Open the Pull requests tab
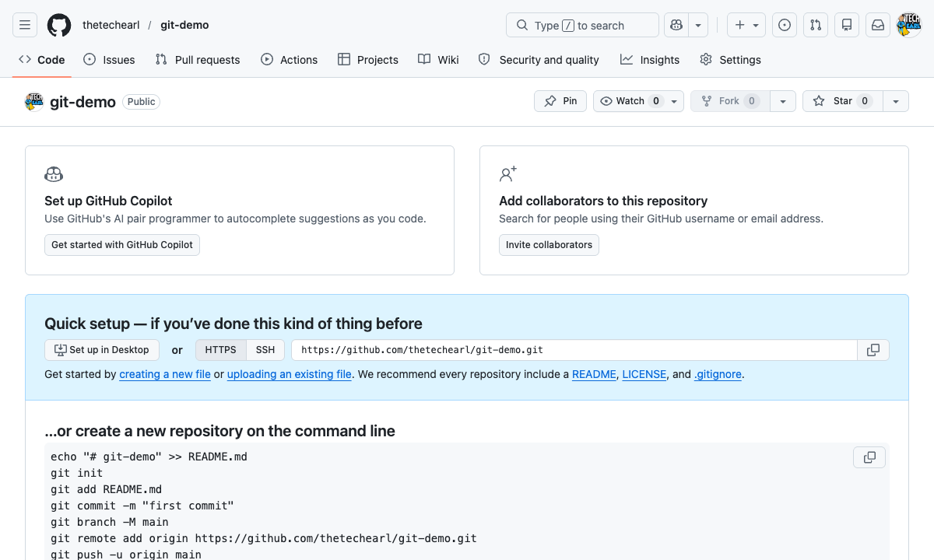 tap(198, 60)
